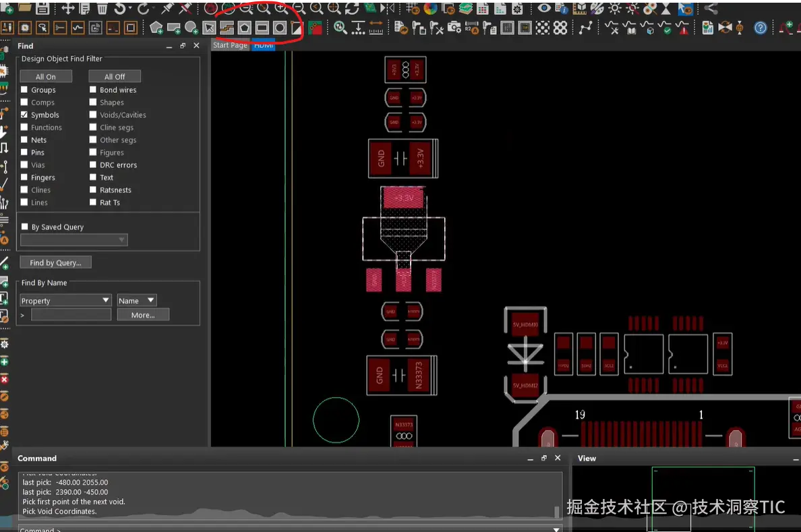
Task: Enable the DRC errors checkbox
Action: click(x=93, y=165)
